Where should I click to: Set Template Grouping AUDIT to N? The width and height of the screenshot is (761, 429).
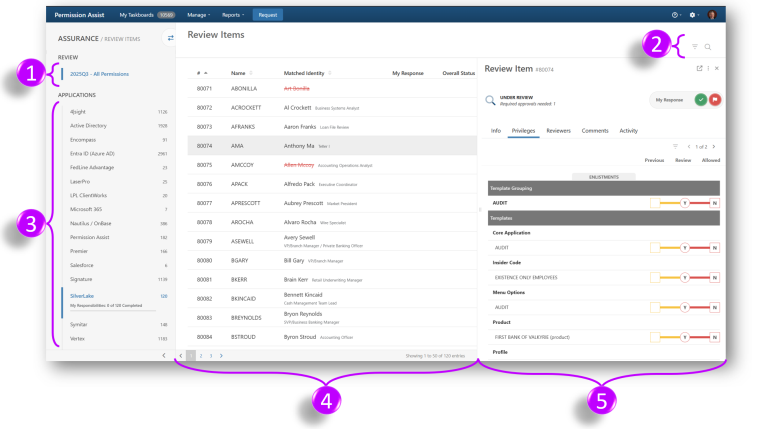(715, 203)
